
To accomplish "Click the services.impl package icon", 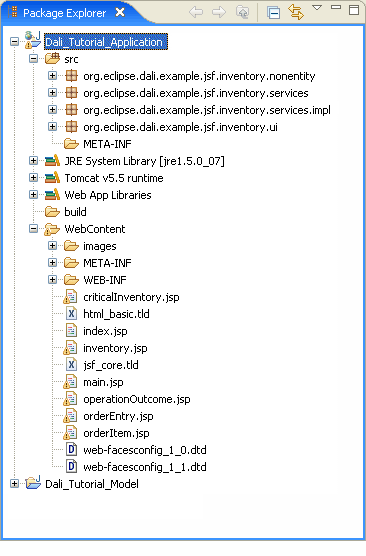I will [x=71, y=110].
